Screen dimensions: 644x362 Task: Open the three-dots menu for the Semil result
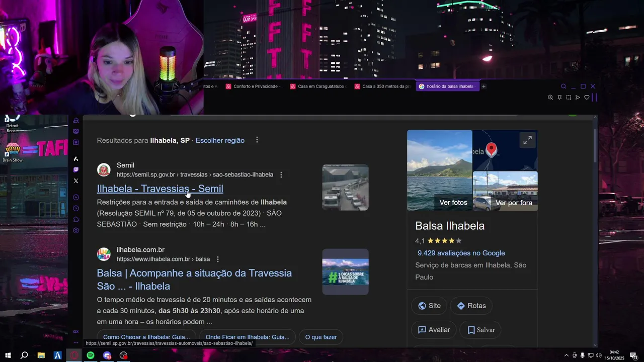pos(281,175)
